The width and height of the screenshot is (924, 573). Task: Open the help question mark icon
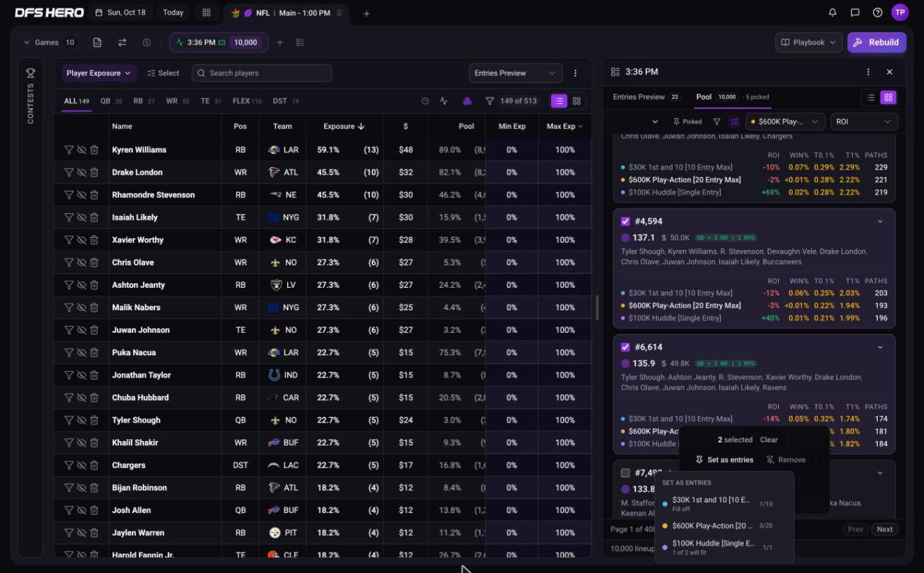tap(877, 13)
